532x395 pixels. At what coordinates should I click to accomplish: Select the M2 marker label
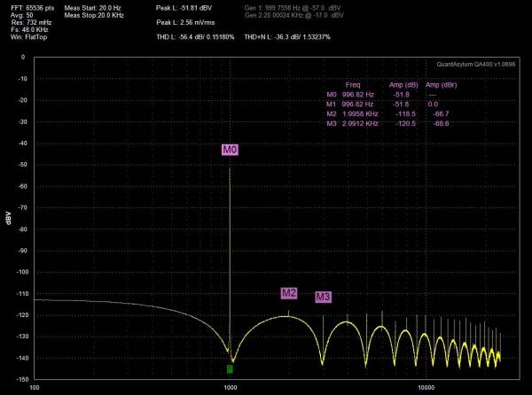pos(289,293)
